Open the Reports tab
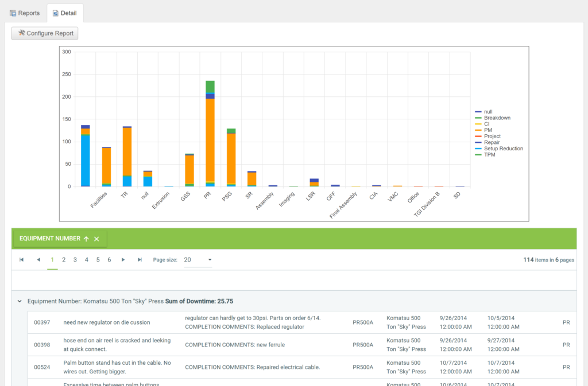The width and height of the screenshot is (588, 386). coord(25,13)
